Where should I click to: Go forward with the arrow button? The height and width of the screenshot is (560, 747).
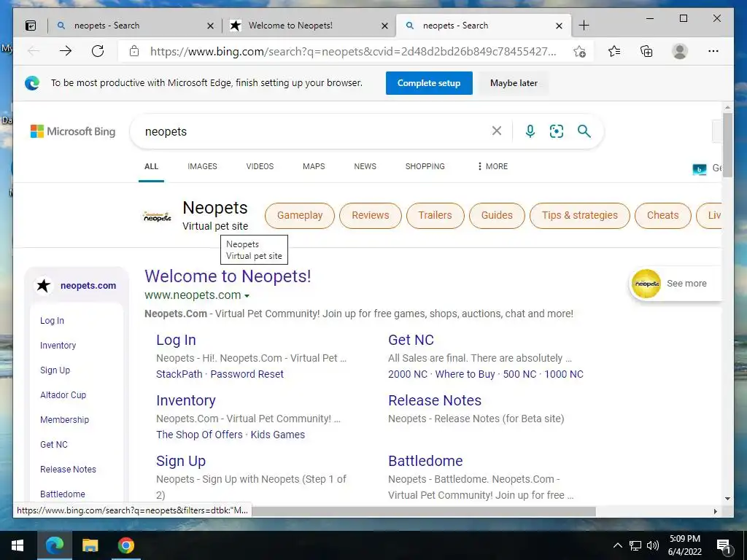(x=66, y=51)
